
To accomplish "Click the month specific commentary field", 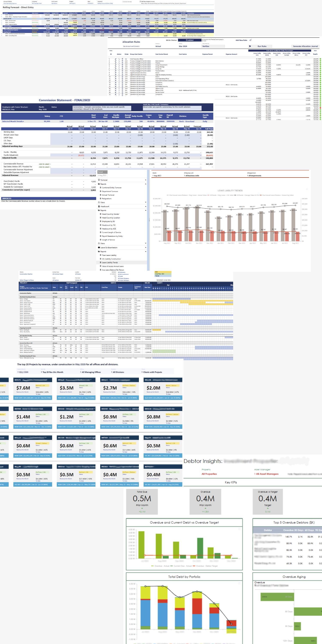I will click(172, 108).
